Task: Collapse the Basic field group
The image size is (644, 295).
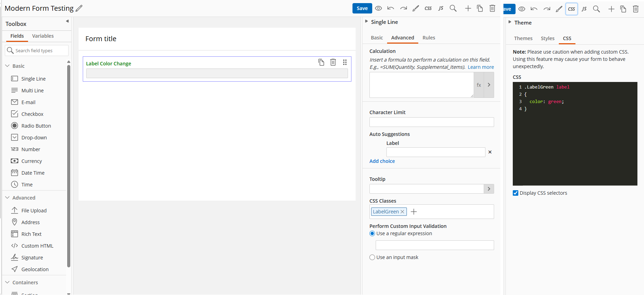Action: tap(8, 66)
